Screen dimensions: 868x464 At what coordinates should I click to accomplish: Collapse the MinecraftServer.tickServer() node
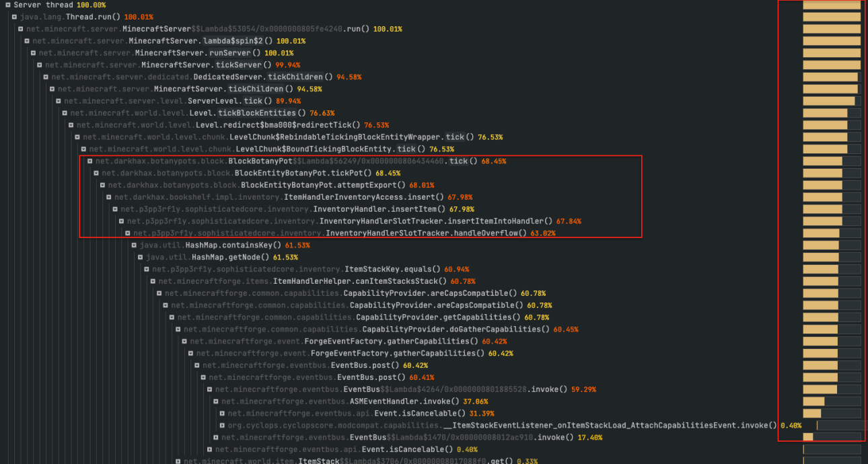pyautogui.click(x=39, y=65)
